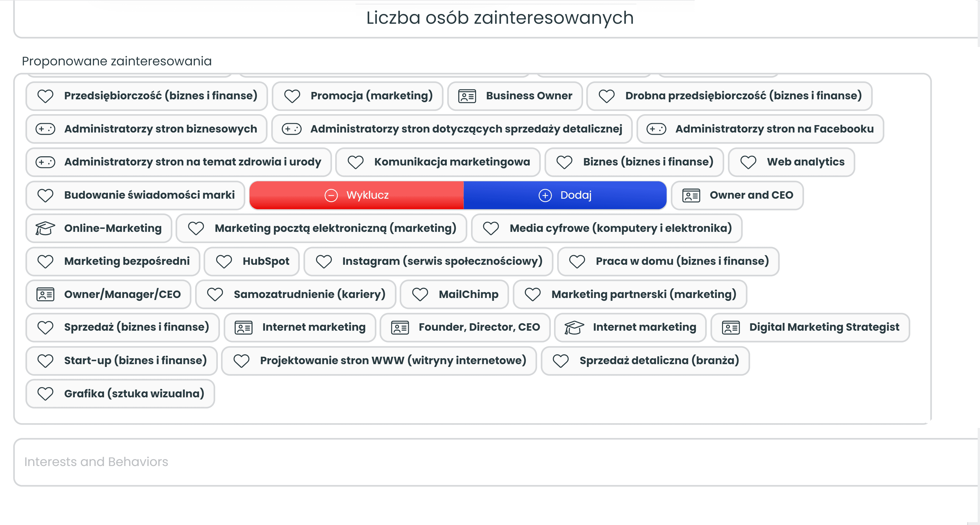Click ID card icon for Owner/Manager/CEO

45,294
